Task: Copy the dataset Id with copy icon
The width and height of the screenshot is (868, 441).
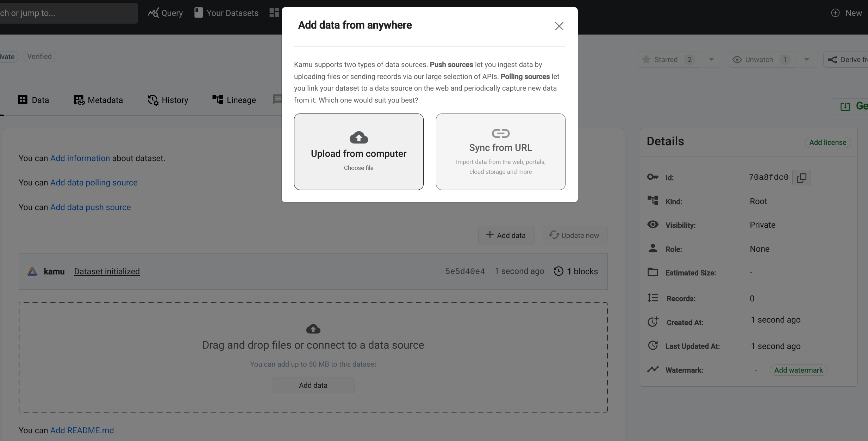Action: click(801, 178)
